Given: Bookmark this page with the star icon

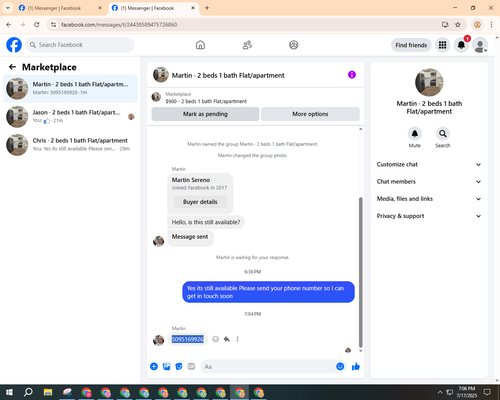Looking at the screenshot, I should click(458, 24).
